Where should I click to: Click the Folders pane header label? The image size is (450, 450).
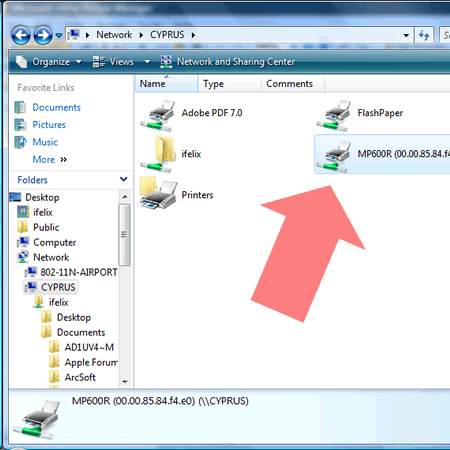[x=32, y=180]
